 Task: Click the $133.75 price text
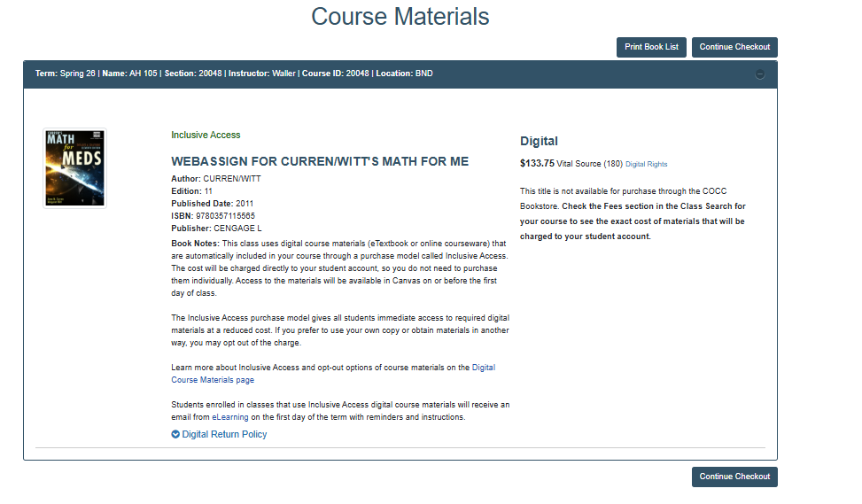click(x=537, y=163)
